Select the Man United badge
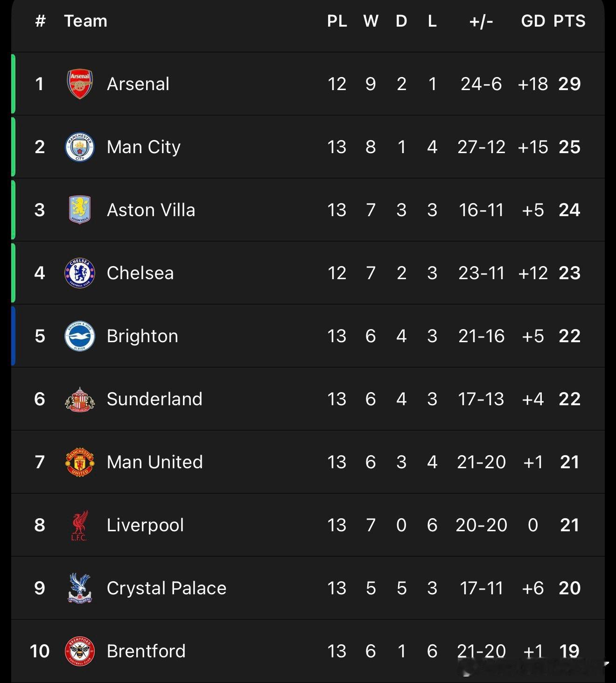The width and height of the screenshot is (616, 683). [x=80, y=462]
